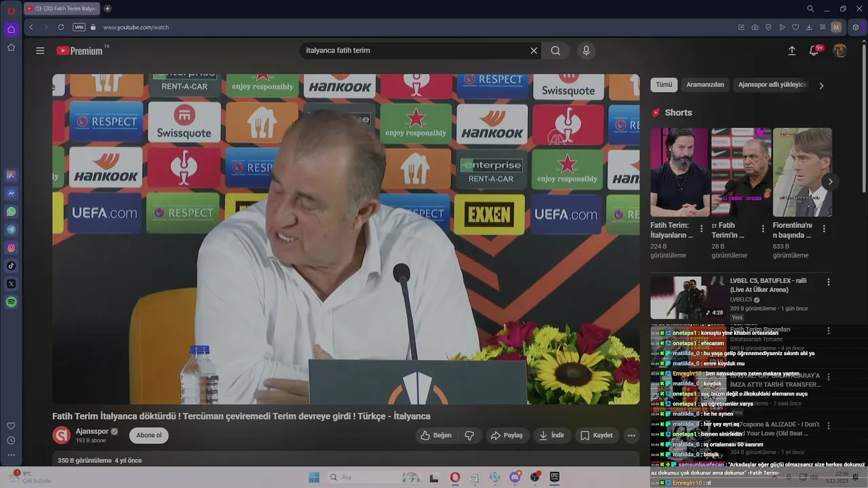Like the video with Beğen button
Image resolution: width=868 pixels, height=488 pixels.
click(x=436, y=435)
